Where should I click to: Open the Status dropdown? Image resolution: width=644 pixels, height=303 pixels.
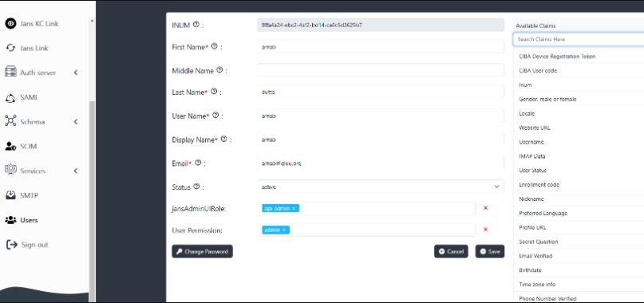tap(381, 187)
